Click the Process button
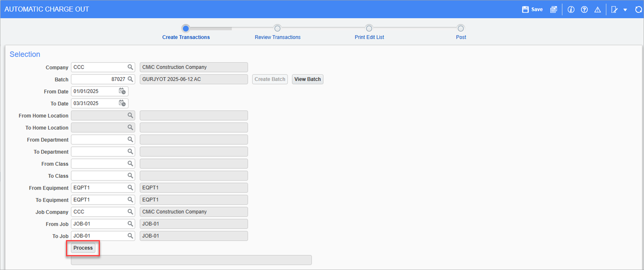 (83, 248)
